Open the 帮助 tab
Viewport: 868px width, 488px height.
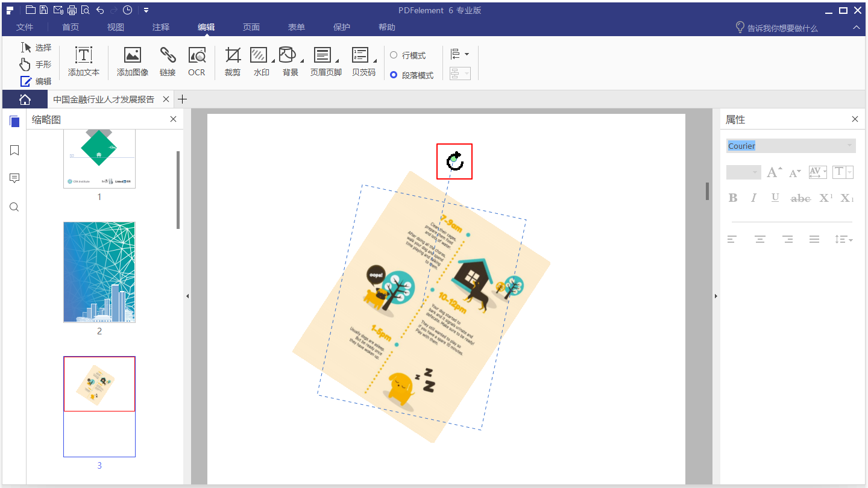[387, 27]
